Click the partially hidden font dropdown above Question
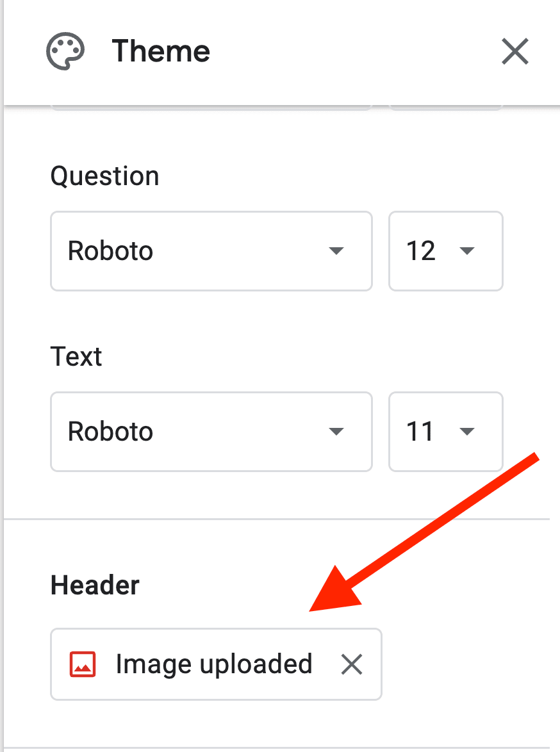 (211, 107)
